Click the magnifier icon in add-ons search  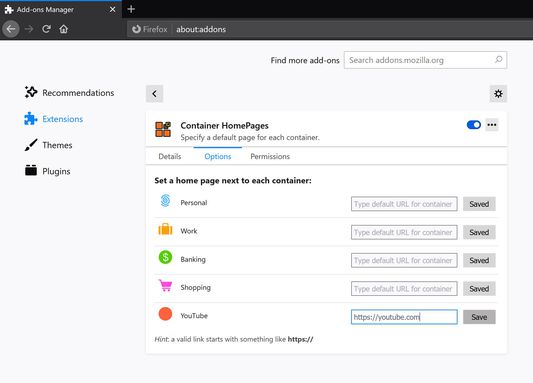pyautogui.click(x=499, y=60)
